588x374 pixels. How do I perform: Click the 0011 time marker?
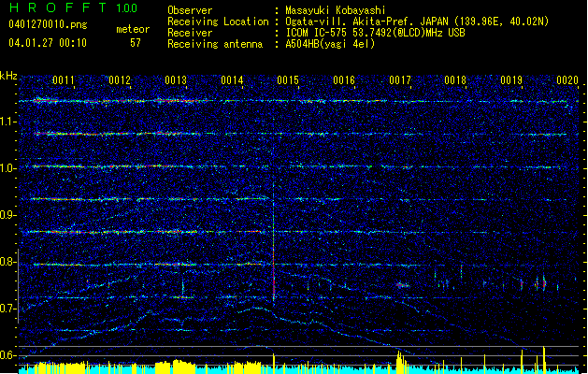64,80
